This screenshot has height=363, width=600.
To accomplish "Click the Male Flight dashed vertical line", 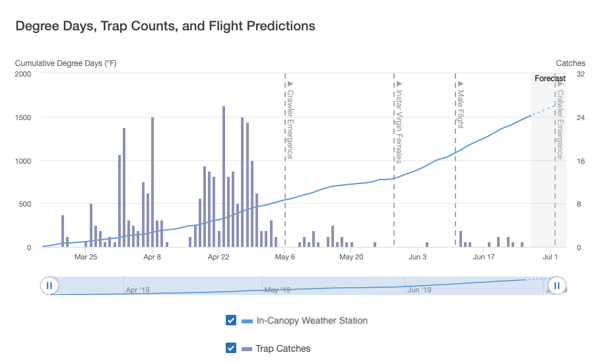I will [x=455, y=160].
